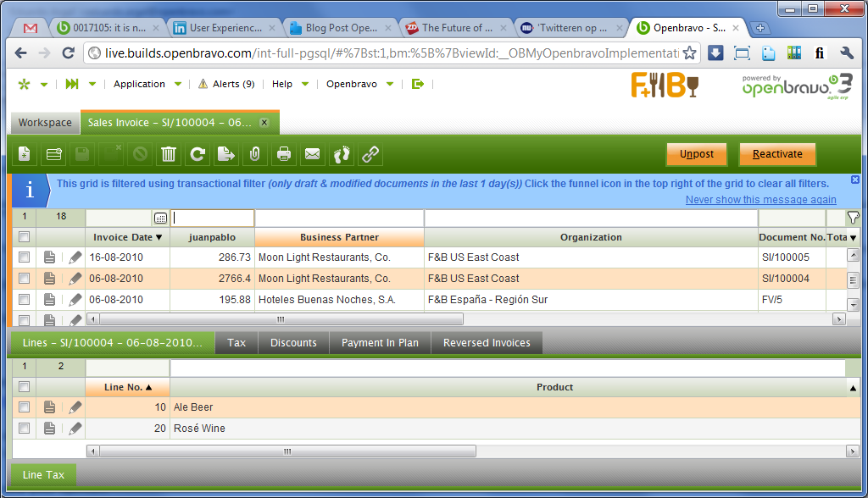Edit the SI/100005 row with pencil icon

pyautogui.click(x=75, y=257)
